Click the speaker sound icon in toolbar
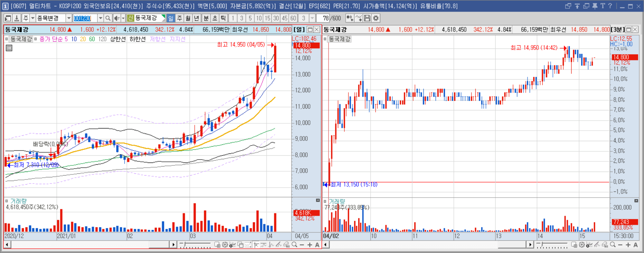 pyautogui.click(x=117, y=18)
